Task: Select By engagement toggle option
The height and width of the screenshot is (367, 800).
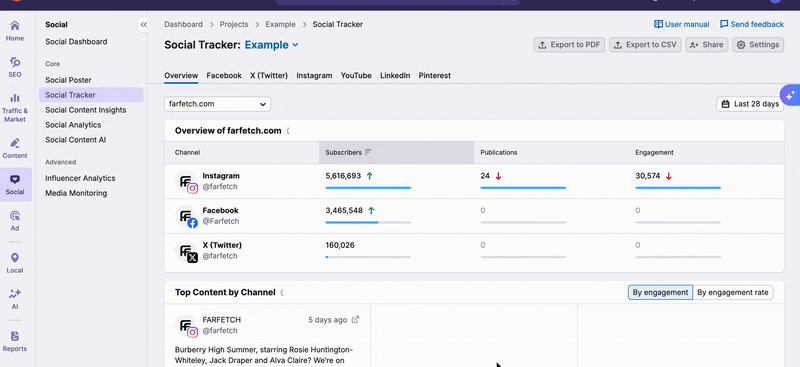Action: click(660, 292)
